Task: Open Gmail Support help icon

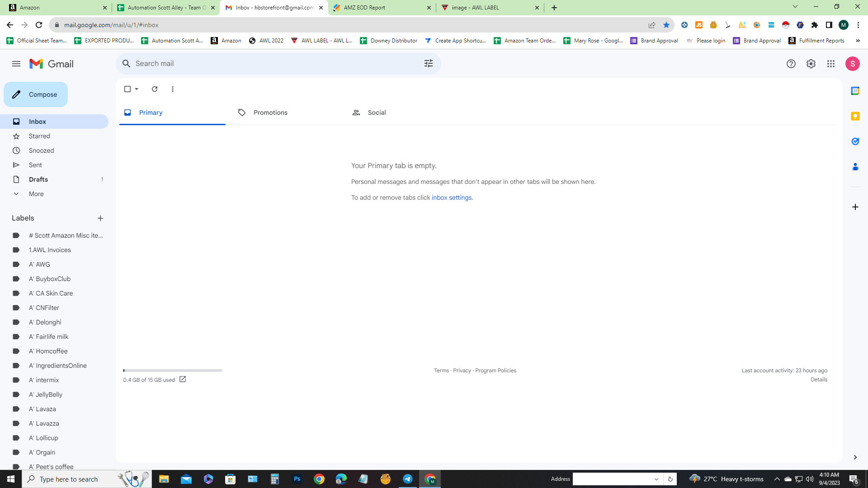Action: [x=791, y=64]
